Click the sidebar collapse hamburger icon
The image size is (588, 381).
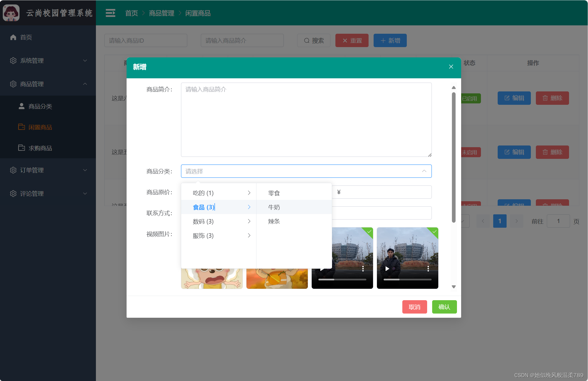click(110, 13)
